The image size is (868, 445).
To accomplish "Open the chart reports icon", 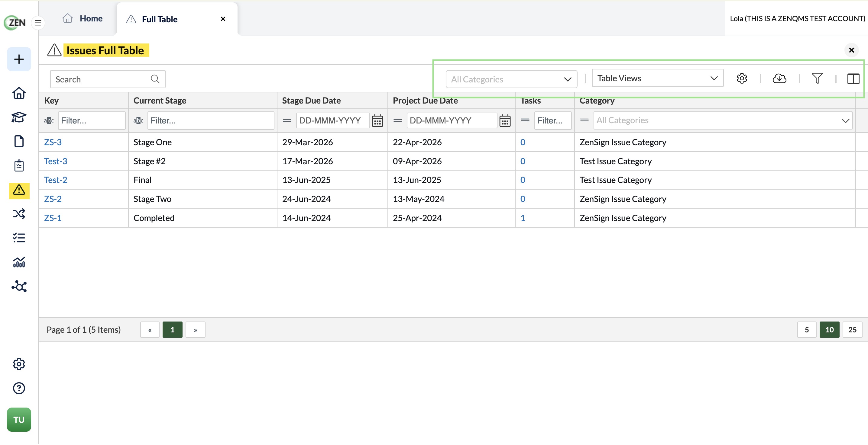I will coord(19,262).
